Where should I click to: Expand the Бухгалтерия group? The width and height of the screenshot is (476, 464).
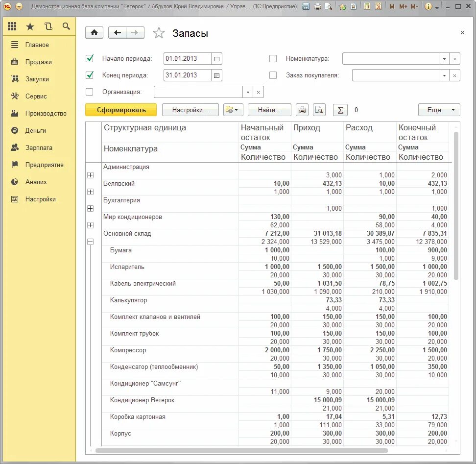click(x=90, y=209)
